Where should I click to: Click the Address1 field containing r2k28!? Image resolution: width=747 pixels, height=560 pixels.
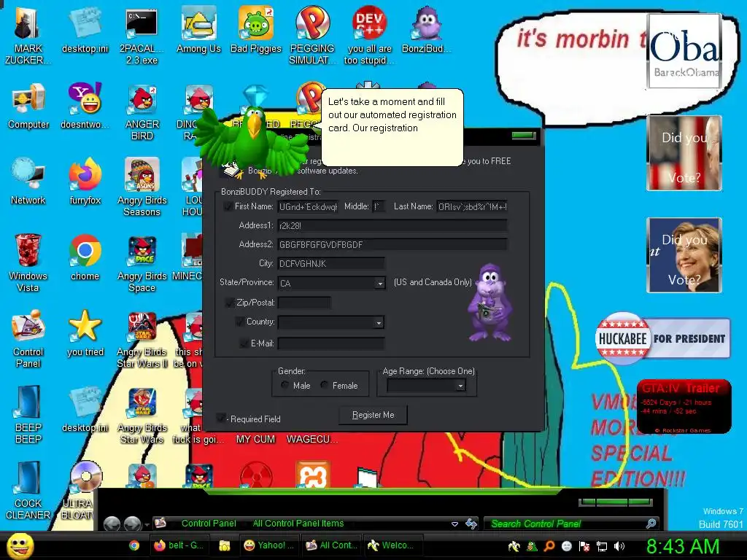coord(392,226)
